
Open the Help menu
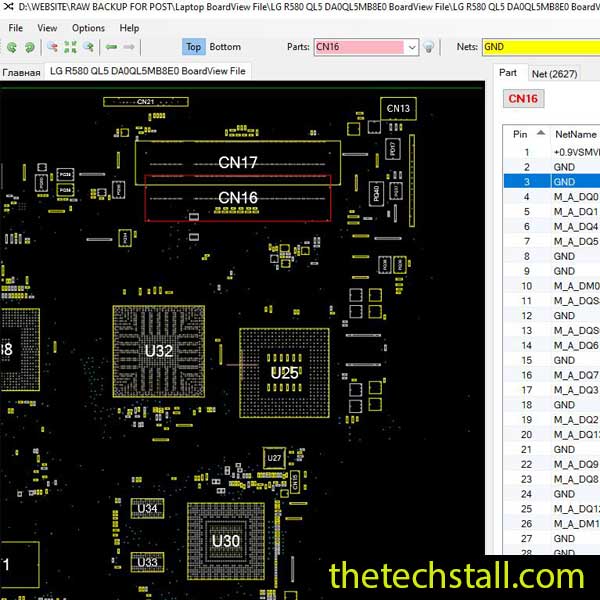(129, 28)
